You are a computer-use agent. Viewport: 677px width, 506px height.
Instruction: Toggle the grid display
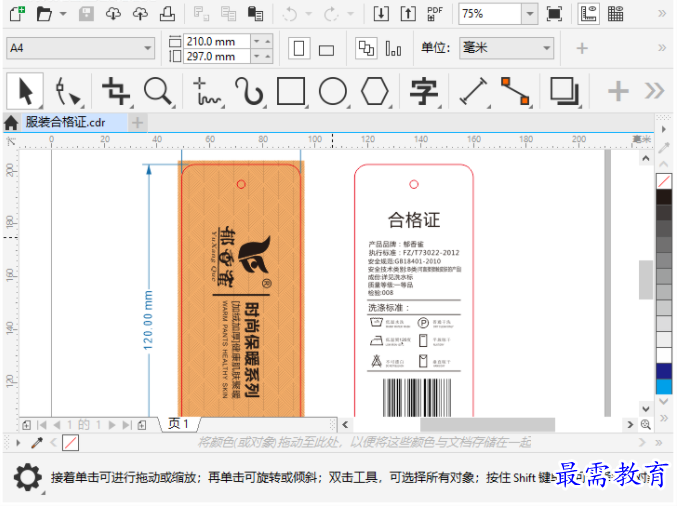(x=615, y=14)
